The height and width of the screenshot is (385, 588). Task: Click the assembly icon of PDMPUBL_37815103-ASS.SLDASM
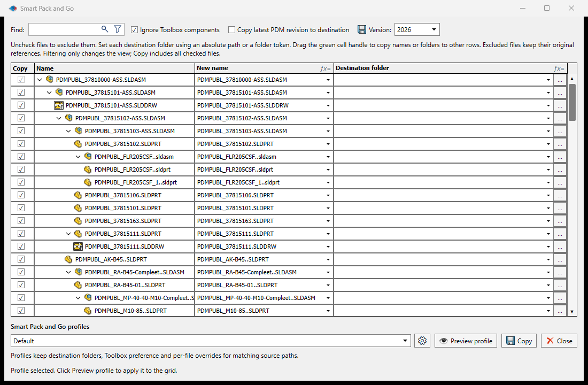(x=79, y=130)
